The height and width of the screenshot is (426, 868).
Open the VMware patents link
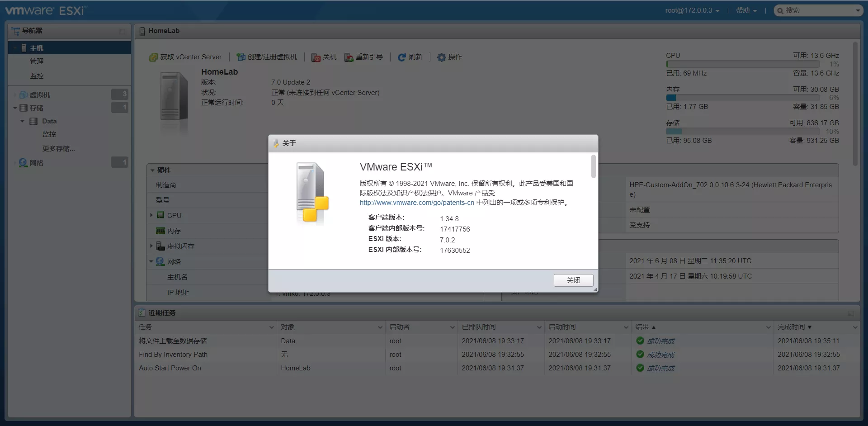click(x=417, y=203)
